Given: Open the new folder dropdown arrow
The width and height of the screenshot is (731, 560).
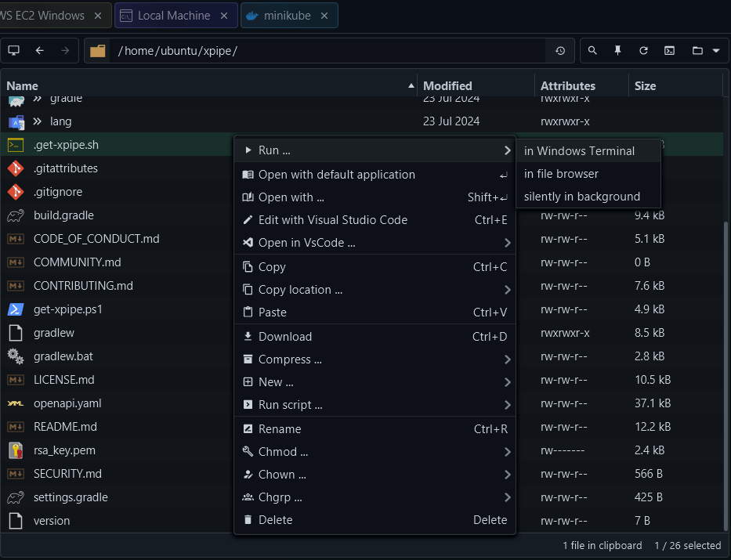Looking at the screenshot, I should click(715, 51).
